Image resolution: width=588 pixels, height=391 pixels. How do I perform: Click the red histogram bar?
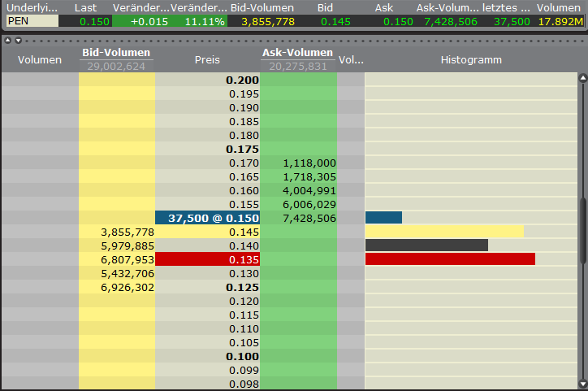pyautogui.click(x=450, y=259)
